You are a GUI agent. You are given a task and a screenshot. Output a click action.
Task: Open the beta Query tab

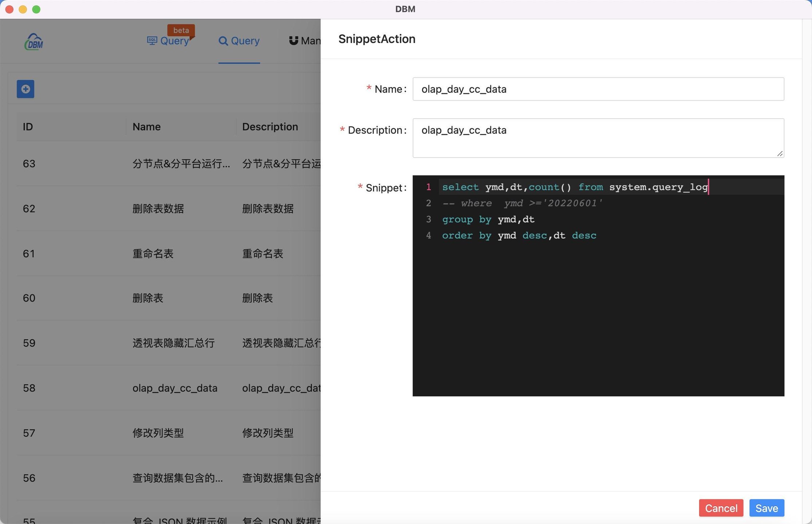(x=174, y=41)
